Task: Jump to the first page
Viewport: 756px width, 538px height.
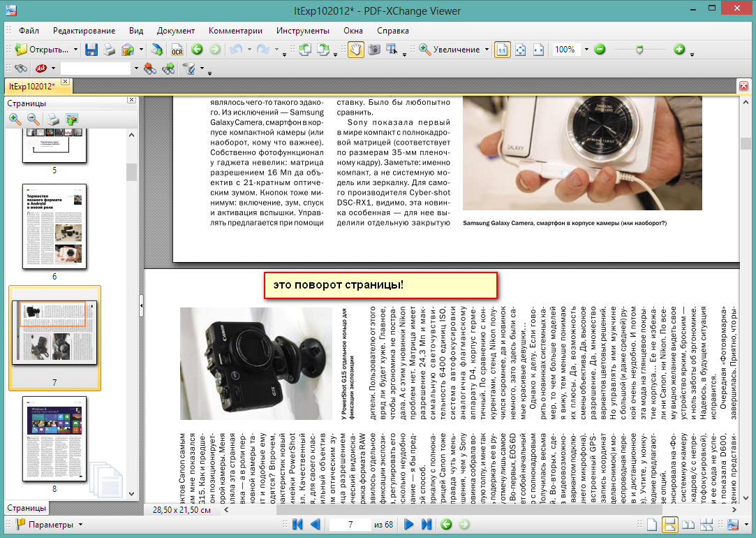Action: pos(298,524)
